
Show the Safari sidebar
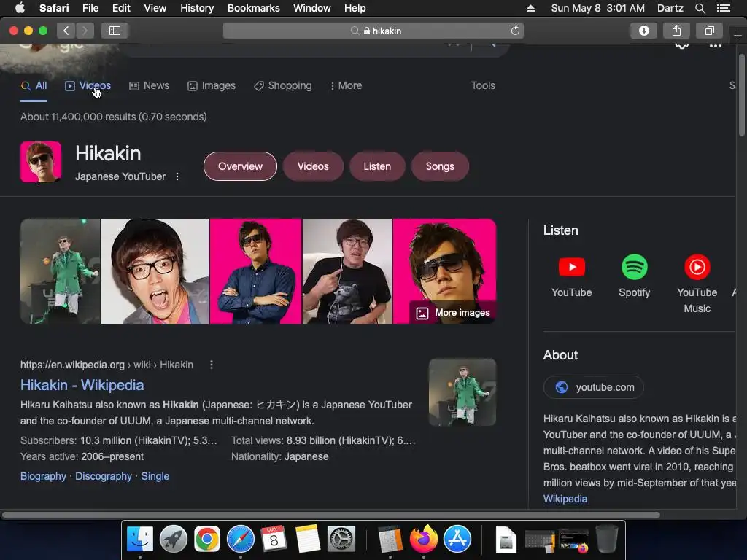click(x=115, y=31)
